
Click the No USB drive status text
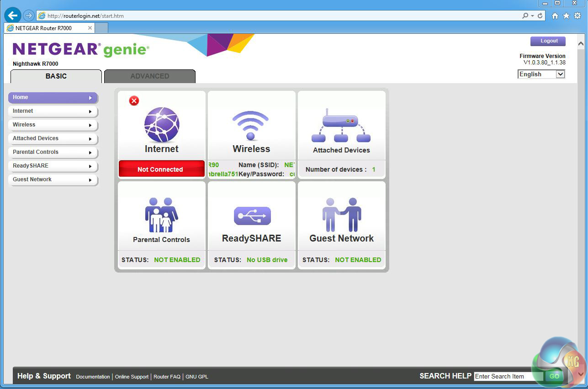(x=267, y=260)
